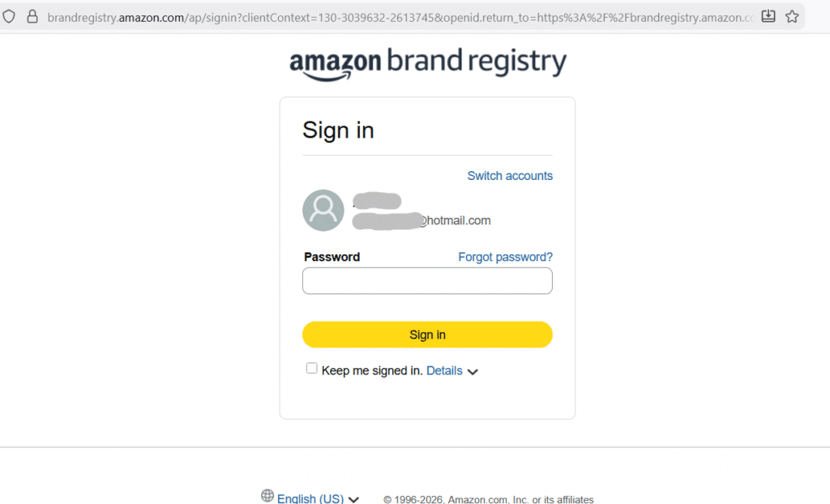Click the "Keep me signed in." label text
Viewport: 830px width, 504px height.
coord(371,370)
